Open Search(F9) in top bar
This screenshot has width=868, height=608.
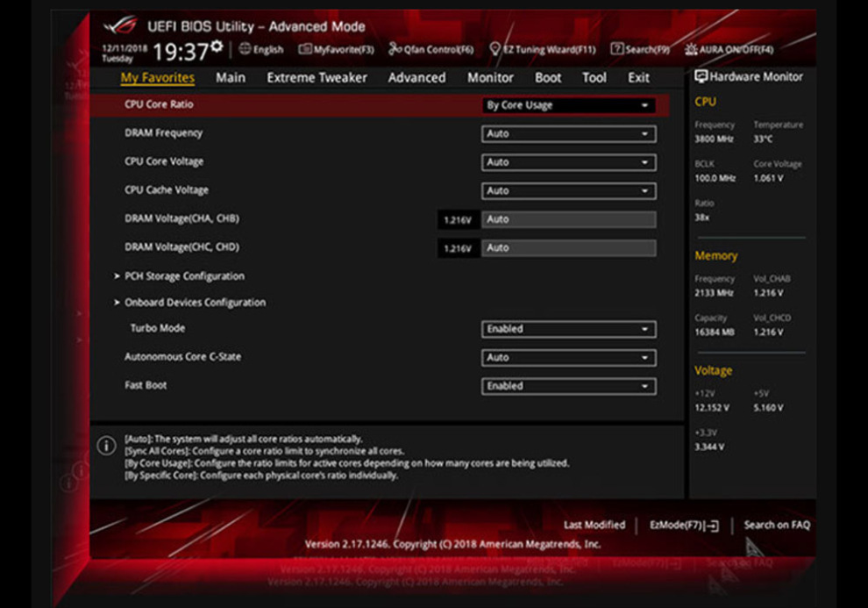640,49
